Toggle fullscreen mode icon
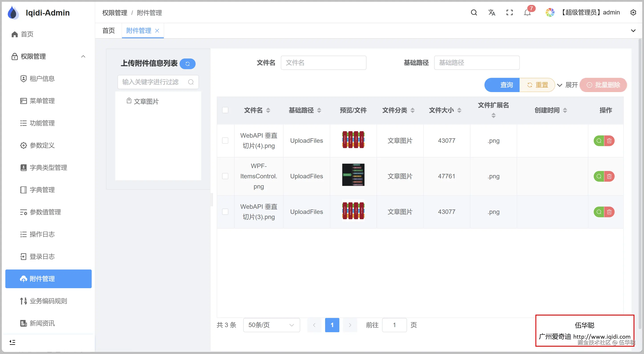 pos(509,12)
